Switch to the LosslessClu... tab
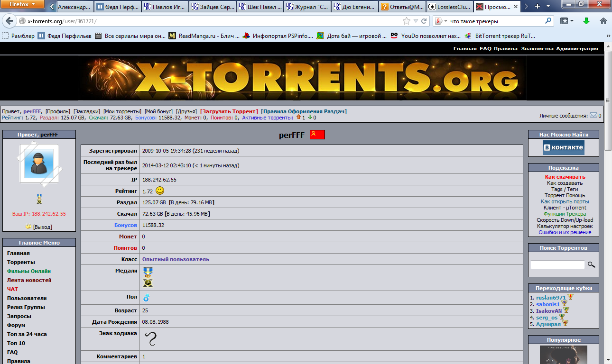Image resolution: width=612 pixels, height=364 pixels. [449, 7]
